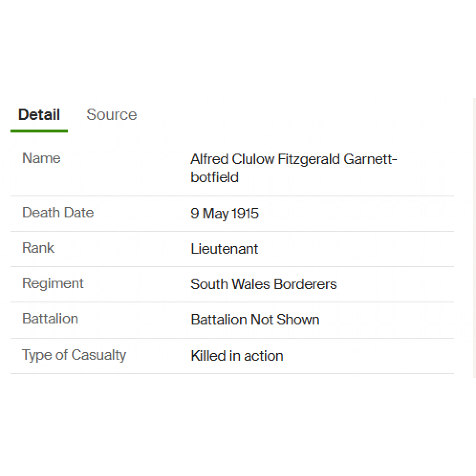The height and width of the screenshot is (476, 476).
Task: Click the name Alfred Clulow Fitzgerald Garnett-botfield
Action: coord(294,168)
